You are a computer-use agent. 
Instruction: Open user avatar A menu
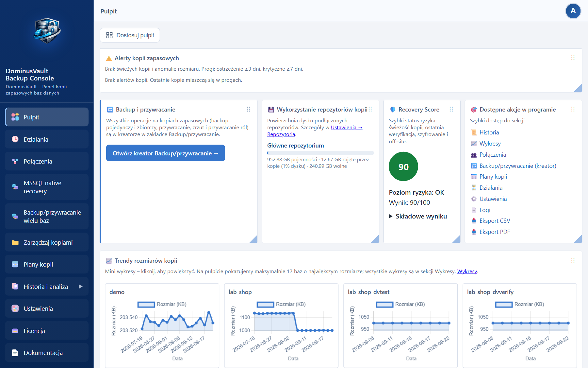pyautogui.click(x=573, y=11)
